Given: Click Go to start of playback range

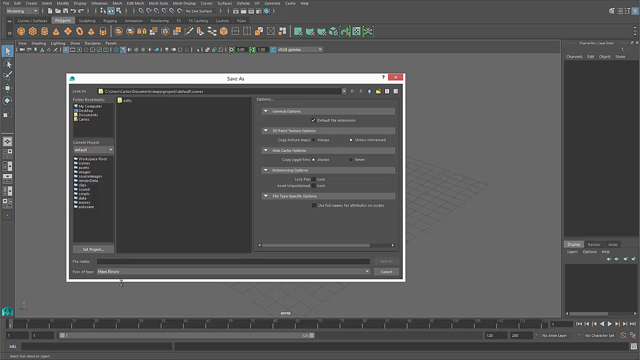Looking at the screenshot, I should coord(579,324).
